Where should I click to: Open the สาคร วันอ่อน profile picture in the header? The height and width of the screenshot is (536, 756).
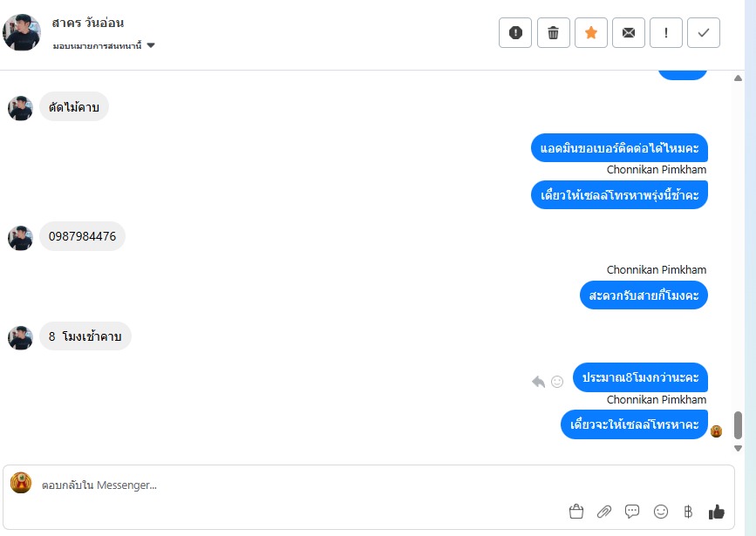coord(22,32)
